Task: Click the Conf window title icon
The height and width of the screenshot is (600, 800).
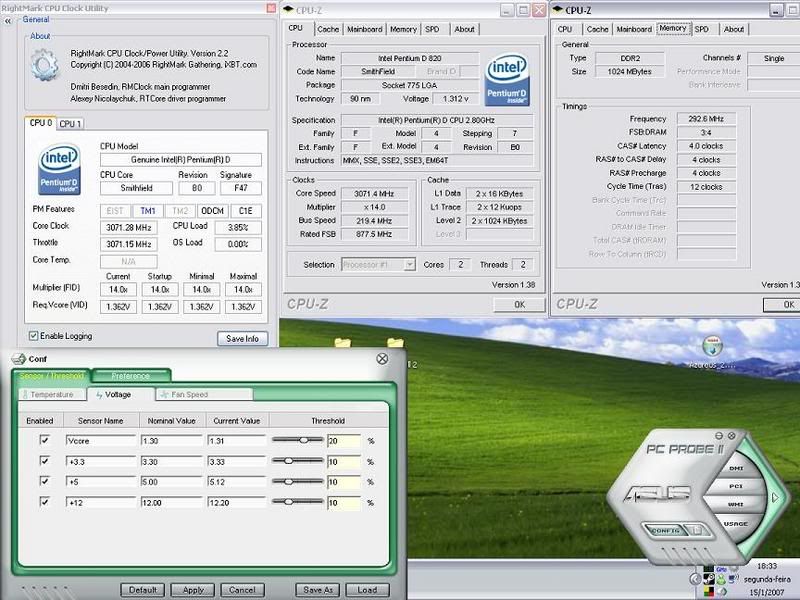Action: pos(18,359)
